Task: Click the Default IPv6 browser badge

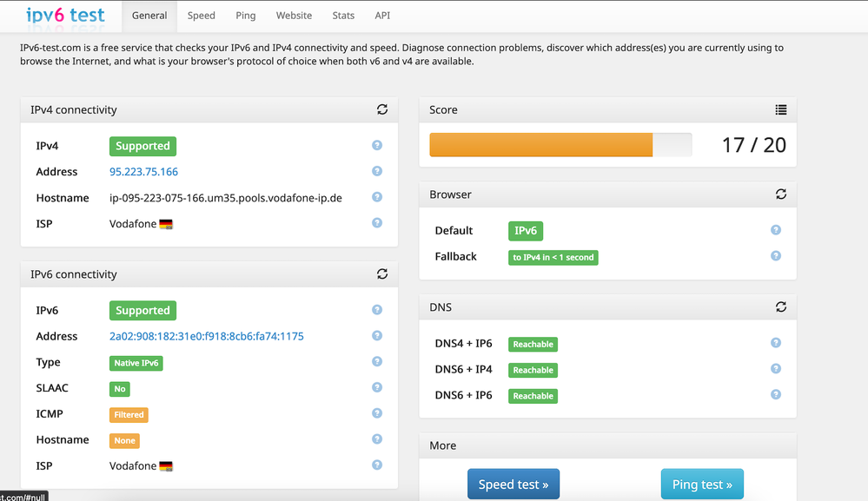Action: point(526,231)
